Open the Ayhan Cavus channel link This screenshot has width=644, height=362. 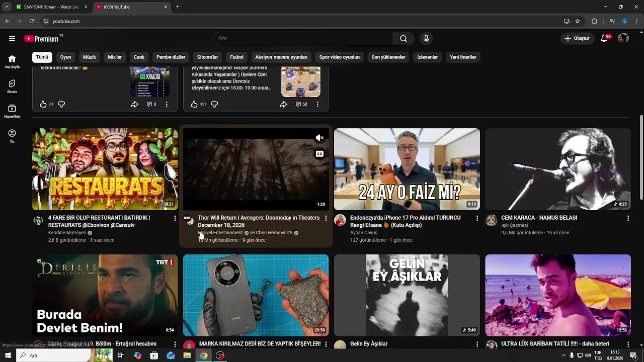364,233
